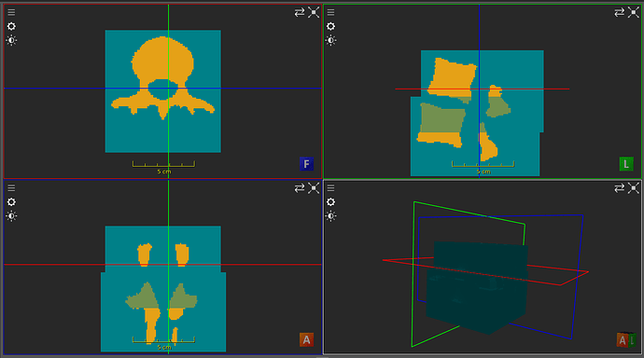Viewport: 644px width, 358px height.
Task: Swap view using arrows in 3D panel
Action: pos(620,187)
